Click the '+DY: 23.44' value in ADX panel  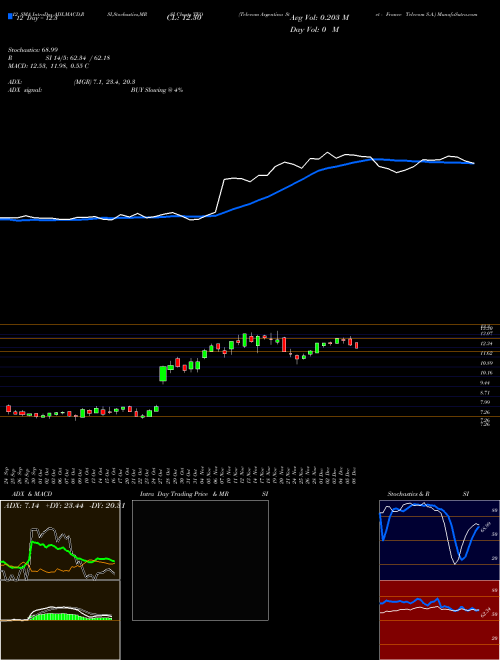[64, 506]
